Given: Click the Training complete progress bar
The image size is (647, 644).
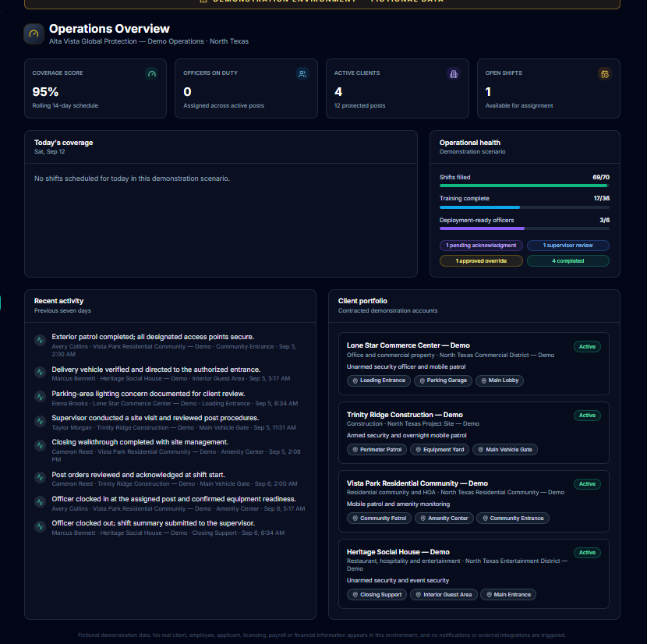Looking at the screenshot, I should click(x=525, y=207).
